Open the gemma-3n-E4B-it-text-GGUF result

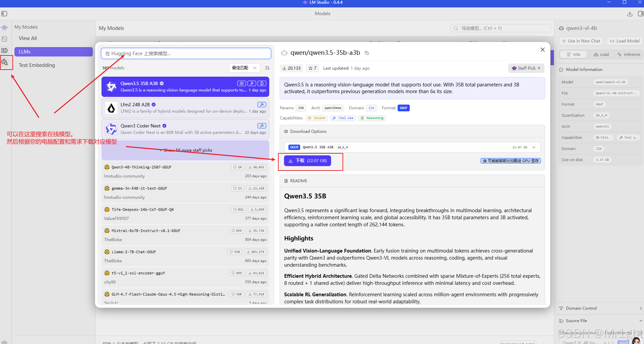point(185,193)
